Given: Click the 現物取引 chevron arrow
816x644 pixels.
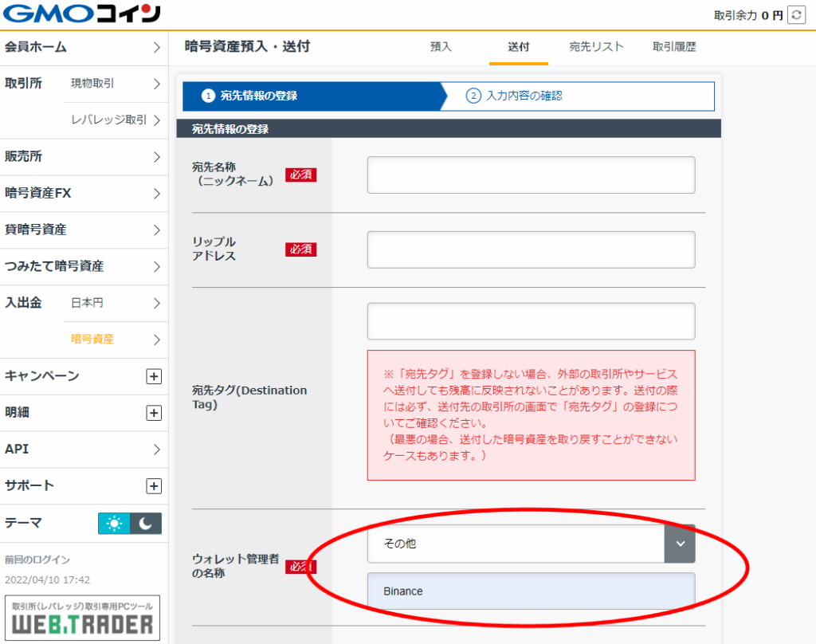Looking at the screenshot, I should coord(157,84).
